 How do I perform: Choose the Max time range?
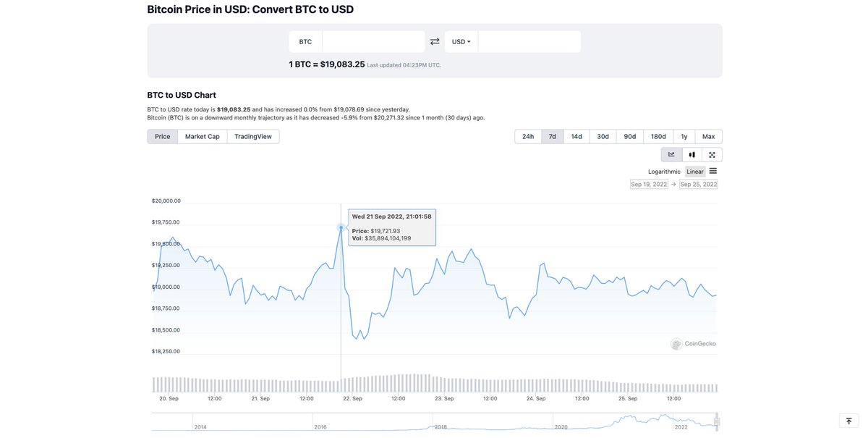(x=709, y=136)
